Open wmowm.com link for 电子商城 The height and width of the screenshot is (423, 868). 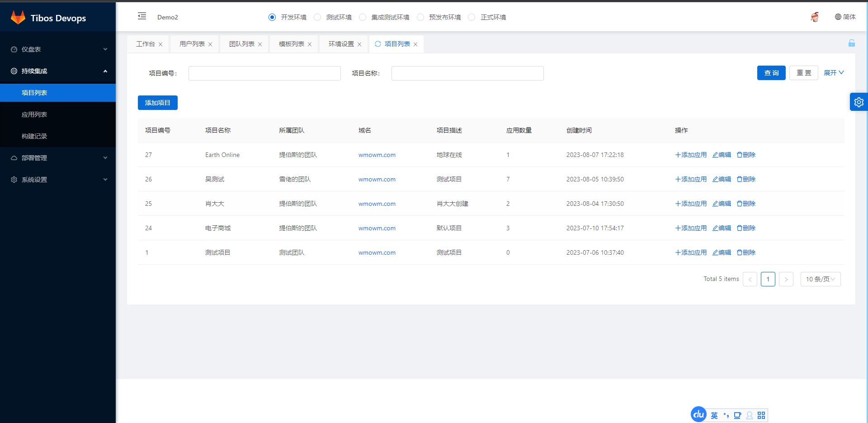click(377, 228)
